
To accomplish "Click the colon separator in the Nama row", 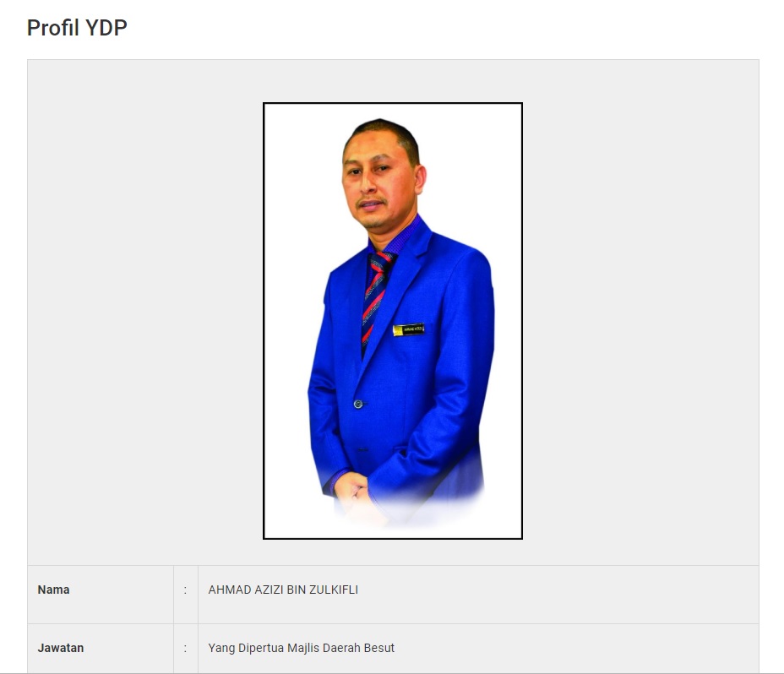I will pyautogui.click(x=186, y=590).
